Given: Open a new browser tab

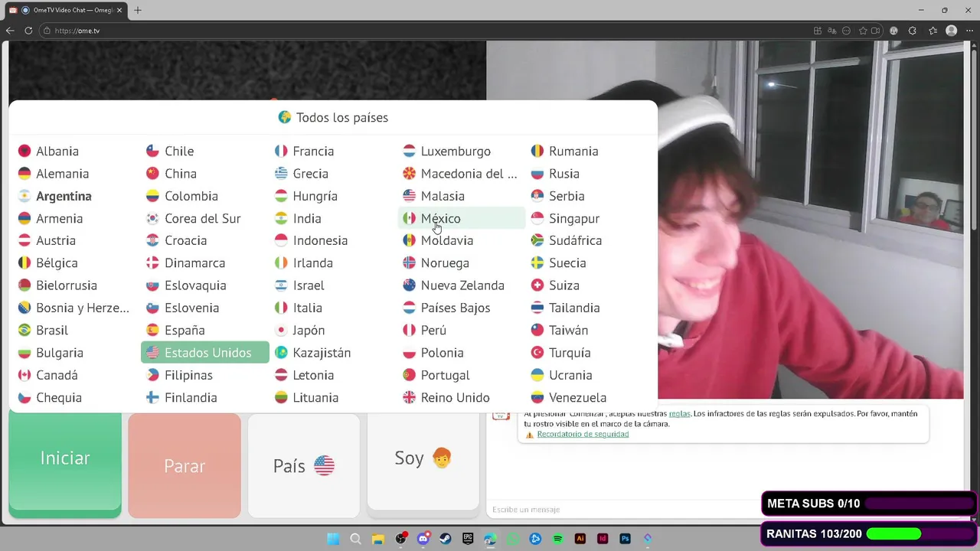Looking at the screenshot, I should (x=138, y=10).
